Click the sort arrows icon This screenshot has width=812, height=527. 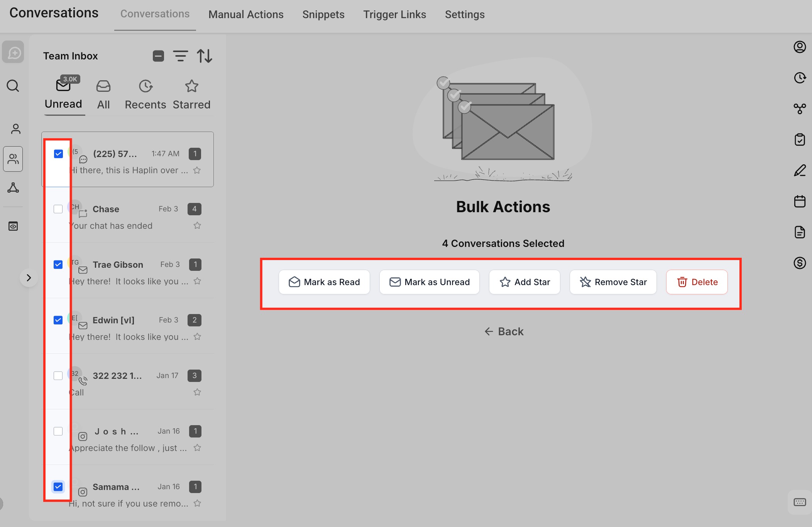[205, 56]
